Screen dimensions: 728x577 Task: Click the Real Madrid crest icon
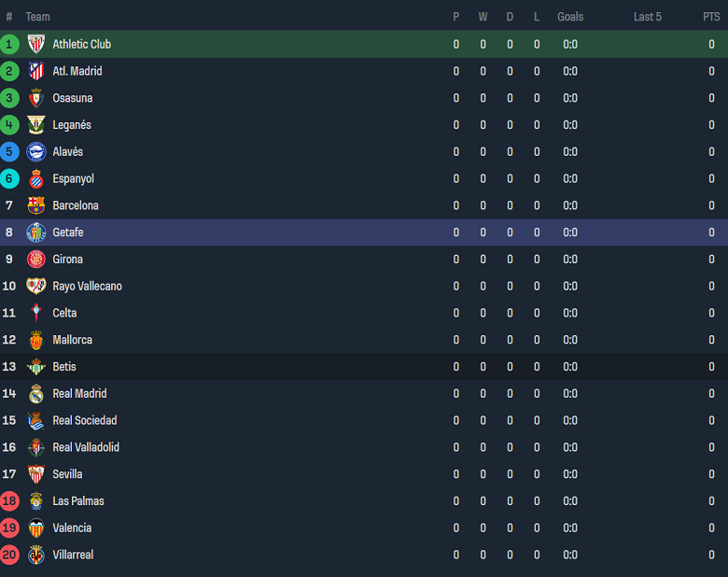point(36,394)
